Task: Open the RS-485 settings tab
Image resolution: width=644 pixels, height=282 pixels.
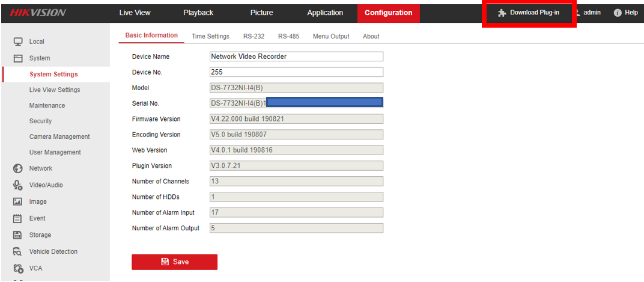Action: (x=288, y=36)
